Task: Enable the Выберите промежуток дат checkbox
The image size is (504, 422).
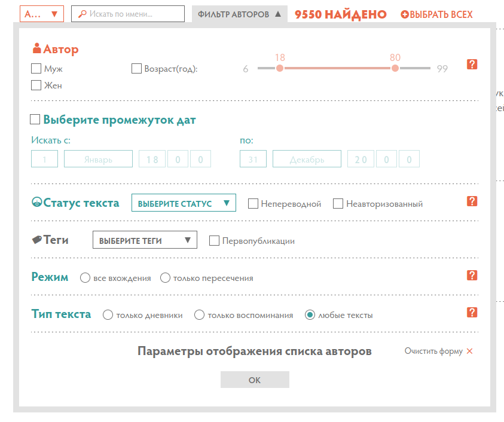Action: pyautogui.click(x=35, y=120)
